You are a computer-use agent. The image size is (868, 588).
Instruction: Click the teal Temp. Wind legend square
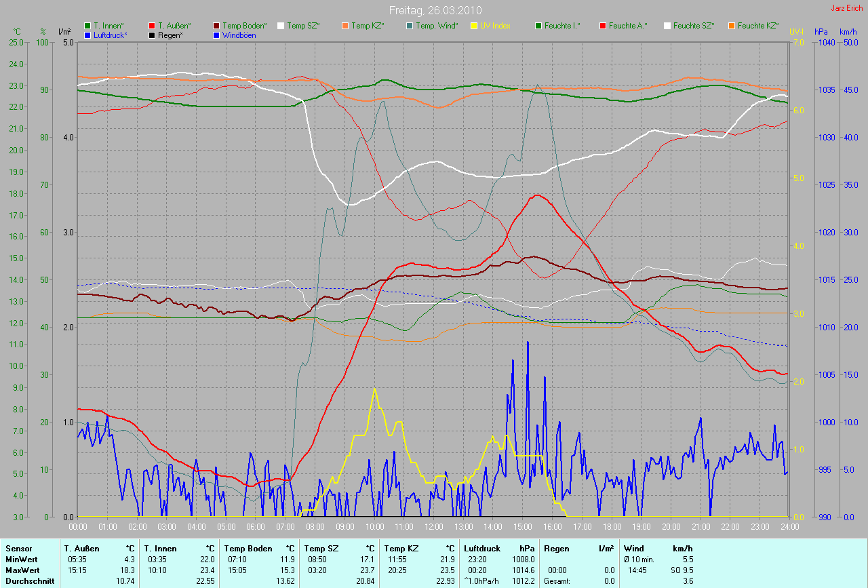pos(410,26)
